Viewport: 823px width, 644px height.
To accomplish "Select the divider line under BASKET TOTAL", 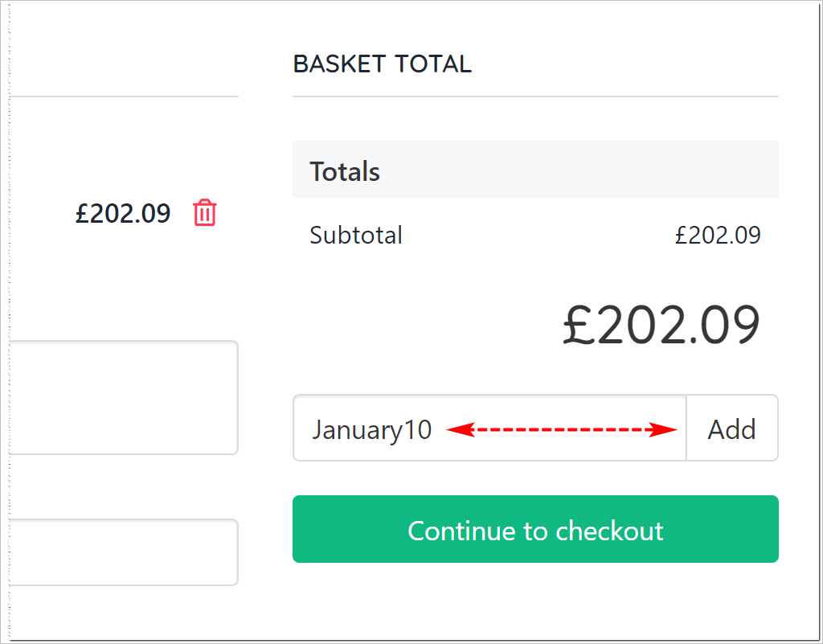I will (x=535, y=96).
